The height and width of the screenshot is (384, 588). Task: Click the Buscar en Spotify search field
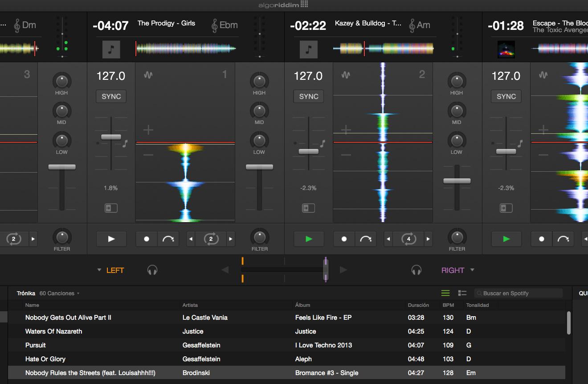pos(519,293)
